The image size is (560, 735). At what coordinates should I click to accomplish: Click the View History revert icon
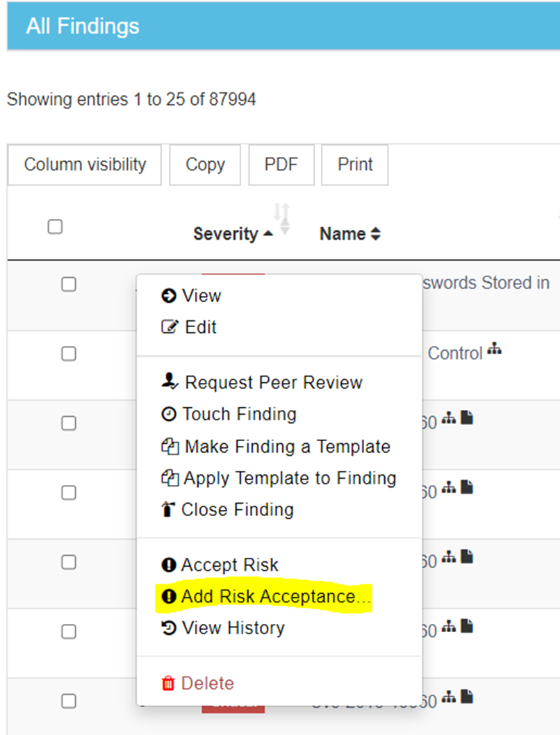pos(169,628)
